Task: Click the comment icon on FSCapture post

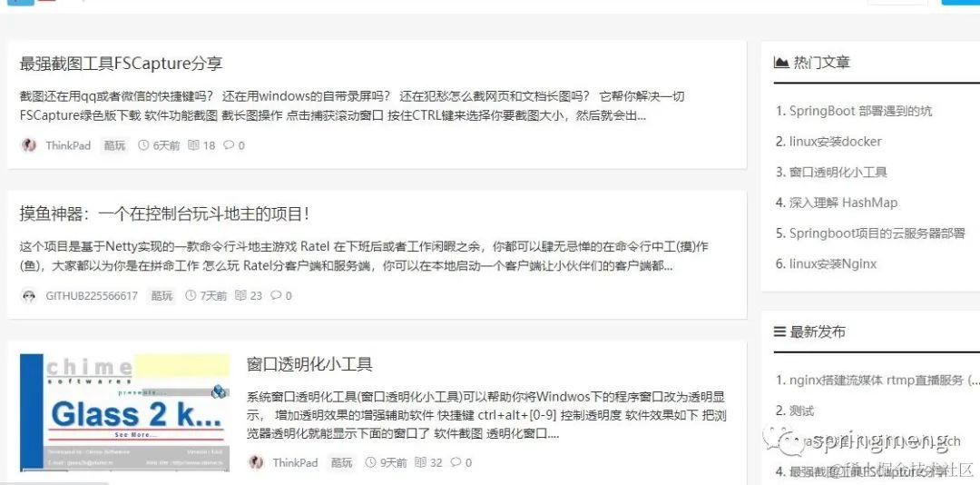Action: (229, 145)
